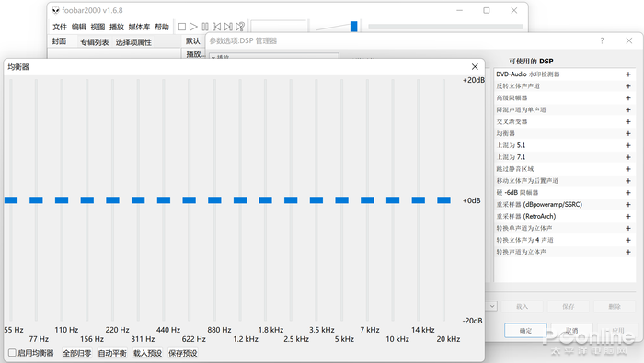Open the 媒体库 menu
This screenshot has width=644, height=363.
(139, 27)
